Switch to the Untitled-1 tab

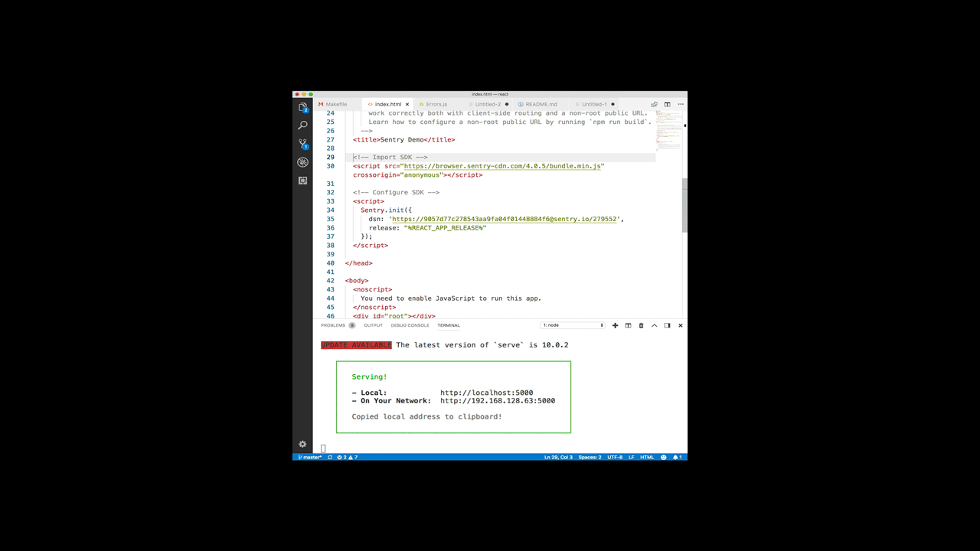click(x=594, y=104)
